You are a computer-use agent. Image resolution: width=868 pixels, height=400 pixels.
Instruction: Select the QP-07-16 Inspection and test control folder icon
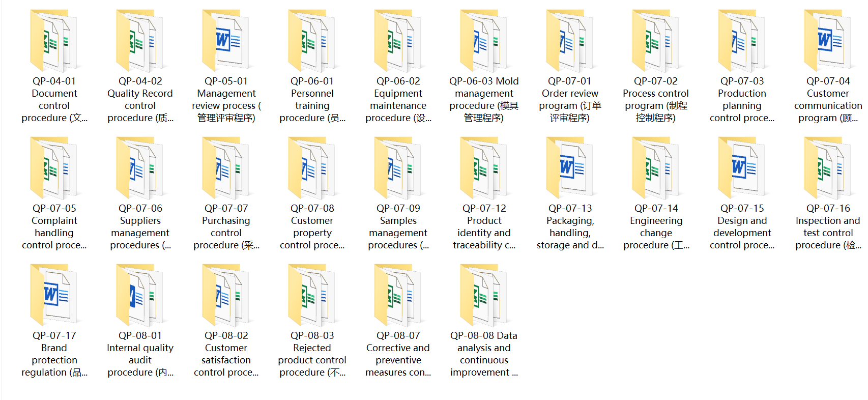coord(828,168)
